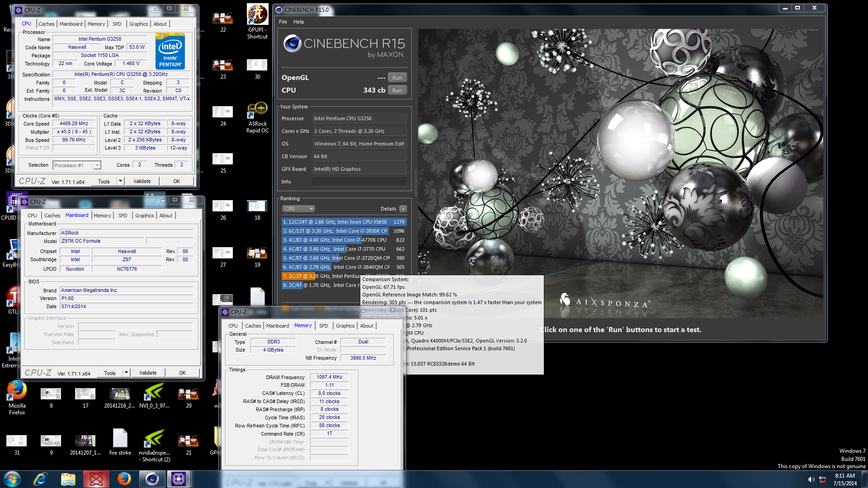Open About tab in Mainboard CPU-Z window

(166, 216)
